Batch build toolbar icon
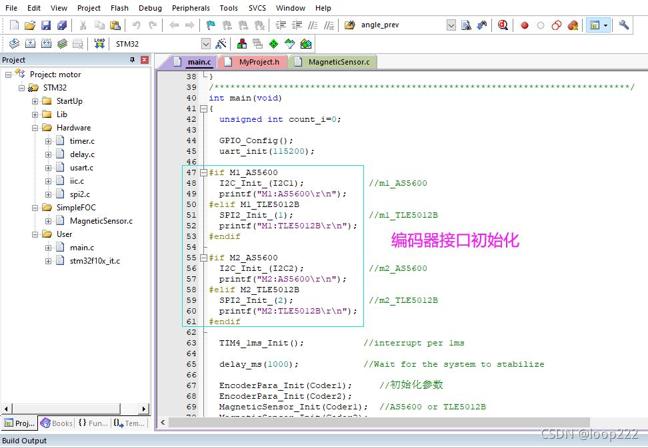 [62, 43]
